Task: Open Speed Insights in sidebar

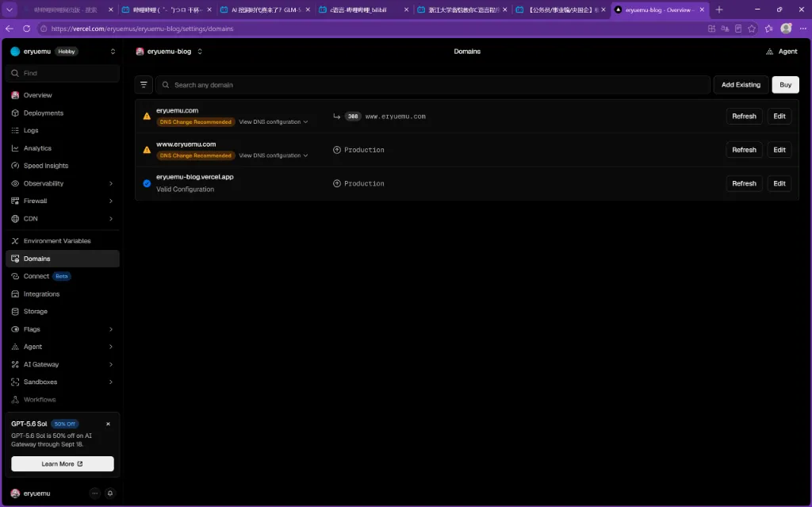Action: coord(63,166)
